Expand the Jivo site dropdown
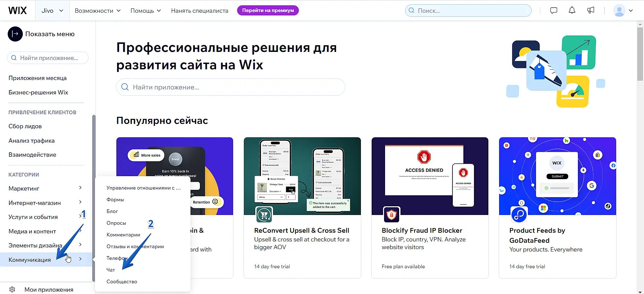This screenshot has width=644, height=294. point(52,10)
